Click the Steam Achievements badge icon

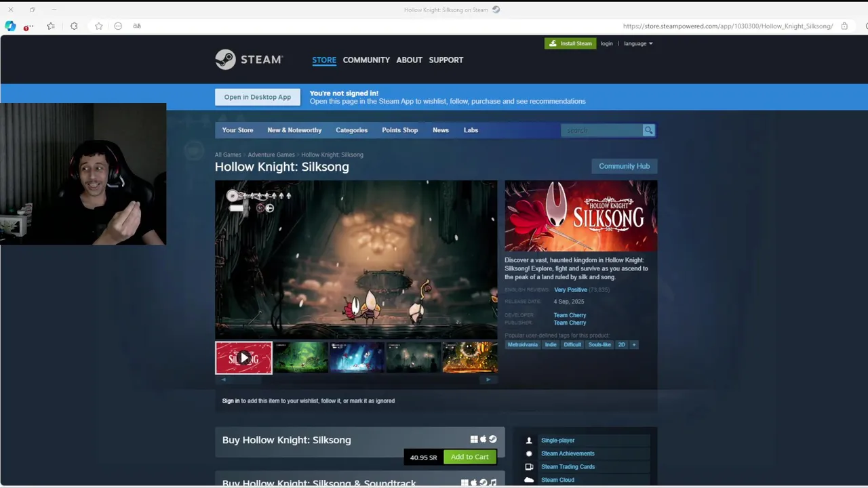point(529,453)
